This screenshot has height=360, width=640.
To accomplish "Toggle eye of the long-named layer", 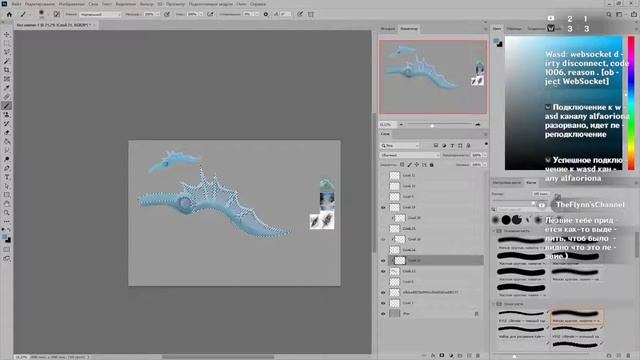I will pos(383,293).
